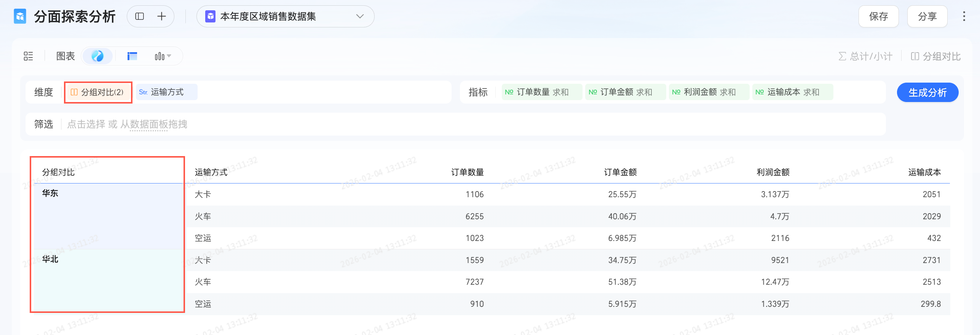Click the value 12.47万
The image size is (980, 335).
coord(775,282)
